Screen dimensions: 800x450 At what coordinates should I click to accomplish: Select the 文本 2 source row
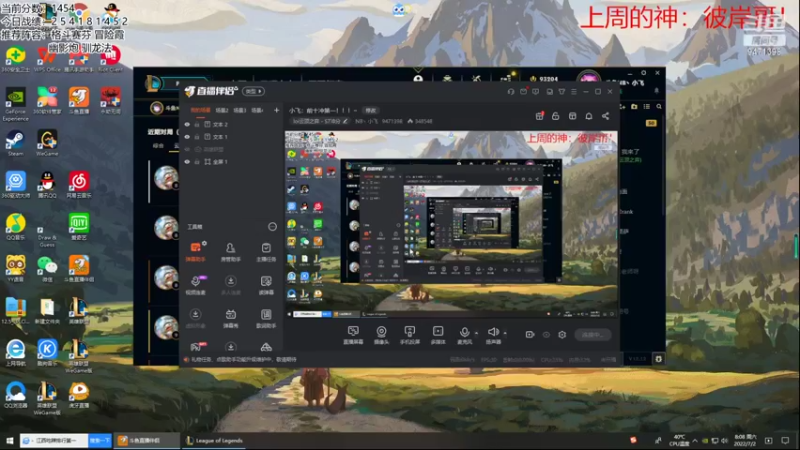[x=232, y=124]
